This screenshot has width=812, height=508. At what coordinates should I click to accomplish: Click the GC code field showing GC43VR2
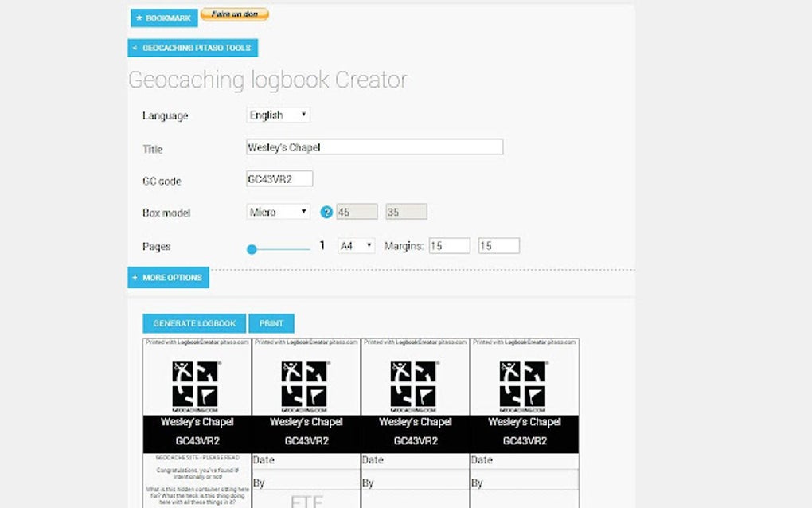[279, 178]
